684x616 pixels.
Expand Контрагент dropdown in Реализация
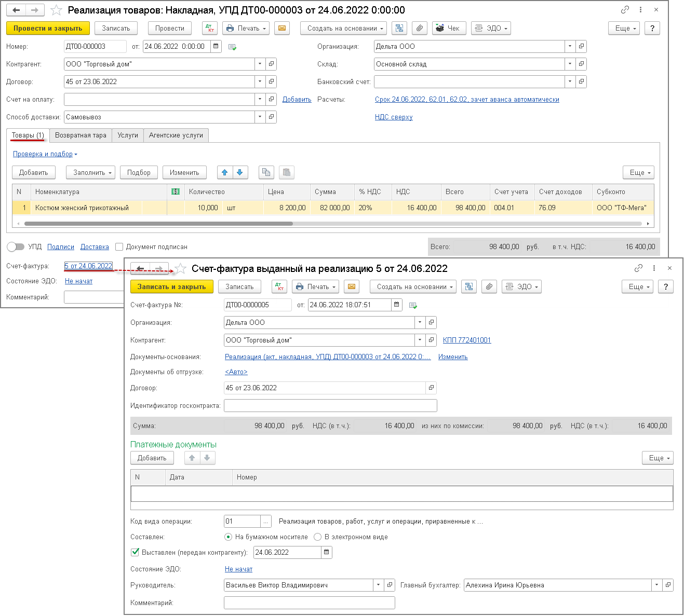pyautogui.click(x=260, y=64)
